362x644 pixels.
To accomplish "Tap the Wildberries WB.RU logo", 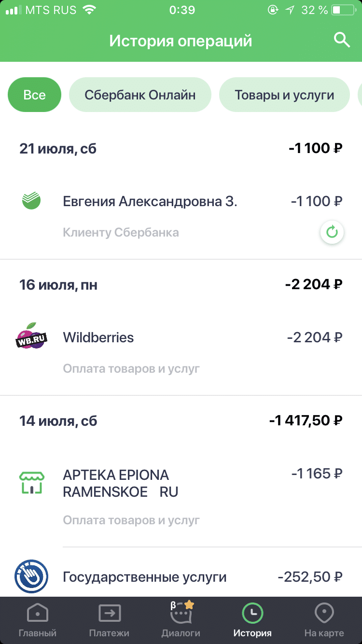I will tap(31, 337).
